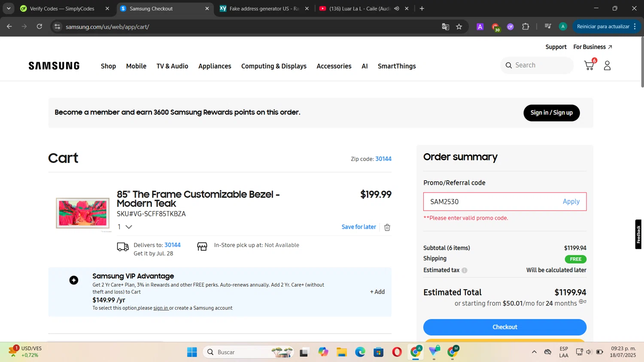Open a new browser tab
Image resolution: width=644 pixels, height=362 pixels.
click(x=422, y=9)
